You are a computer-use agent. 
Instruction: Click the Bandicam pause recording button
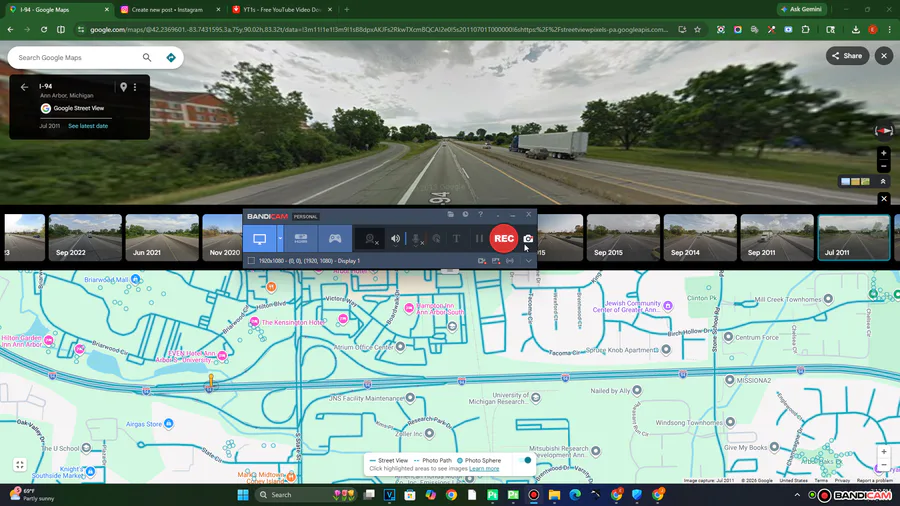479,239
